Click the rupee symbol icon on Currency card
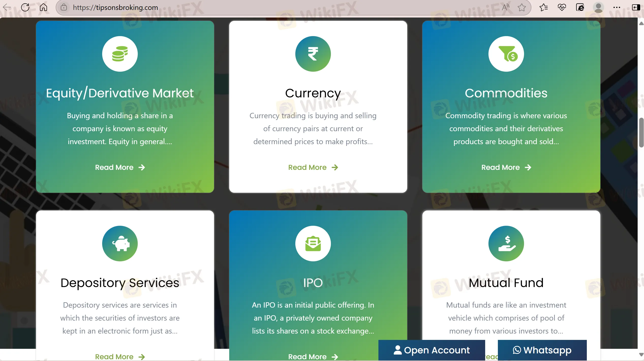This screenshot has width=644, height=361. pyautogui.click(x=313, y=54)
